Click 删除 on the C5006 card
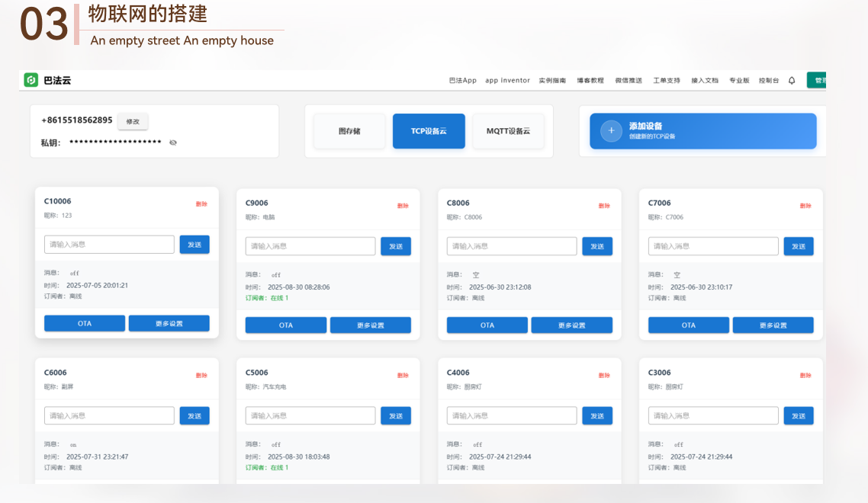Image resolution: width=868 pixels, height=503 pixels. 403,375
